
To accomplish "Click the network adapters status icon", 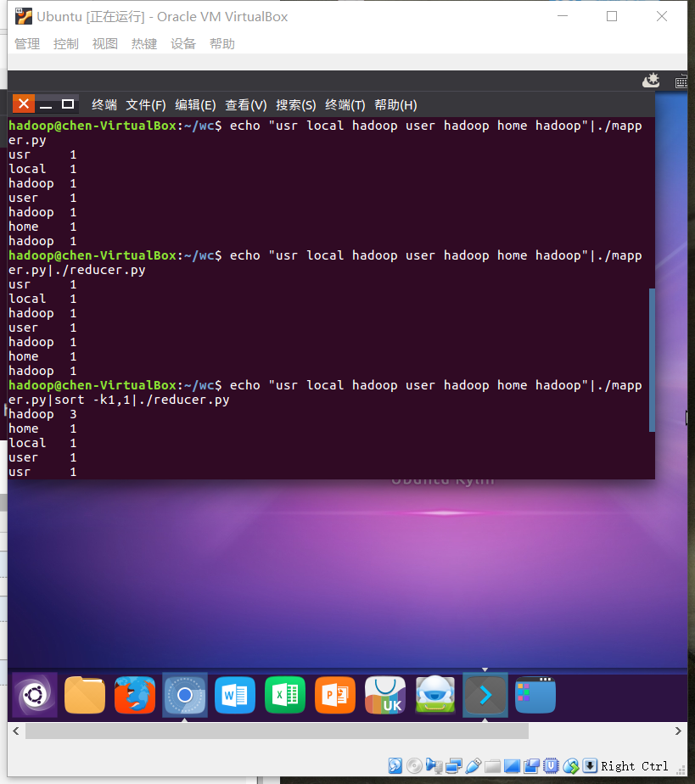I will [x=453, y=765].
